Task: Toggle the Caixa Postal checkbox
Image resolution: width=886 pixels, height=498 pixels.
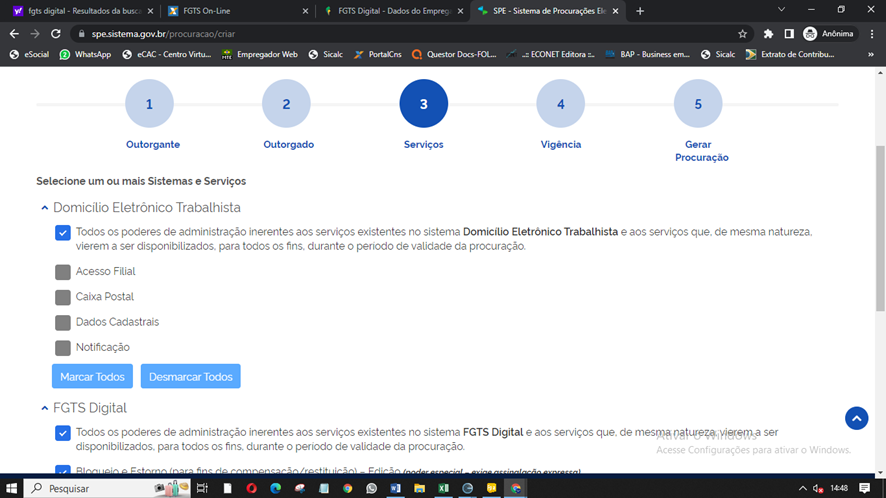Action: point(63,297)
